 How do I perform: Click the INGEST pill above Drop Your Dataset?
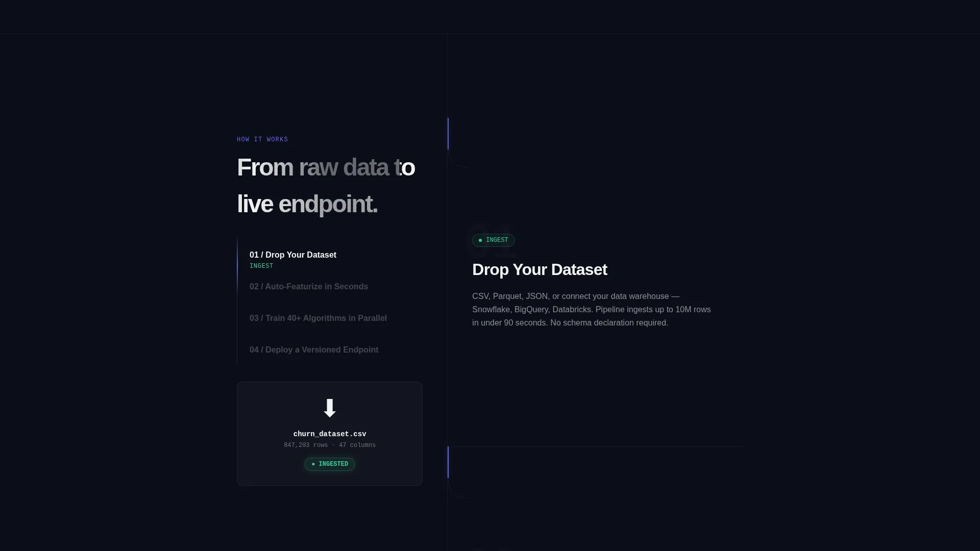click(x=493, y=240)
